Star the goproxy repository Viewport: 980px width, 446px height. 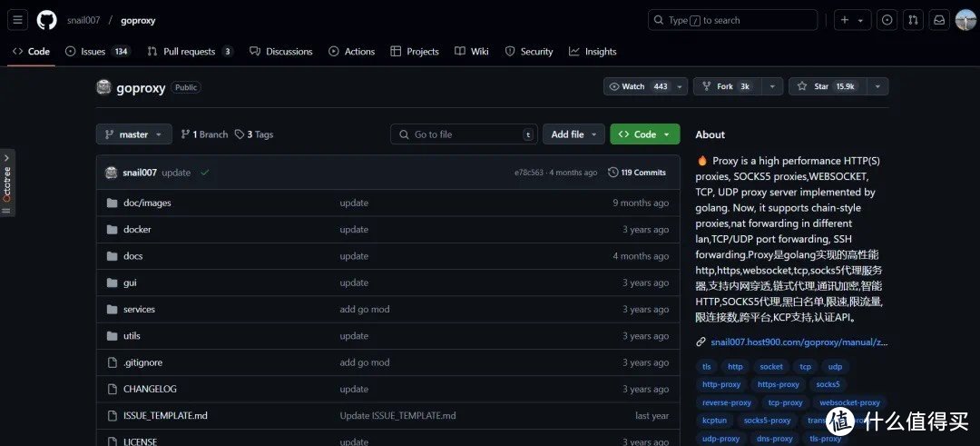(x=827, y=86)
